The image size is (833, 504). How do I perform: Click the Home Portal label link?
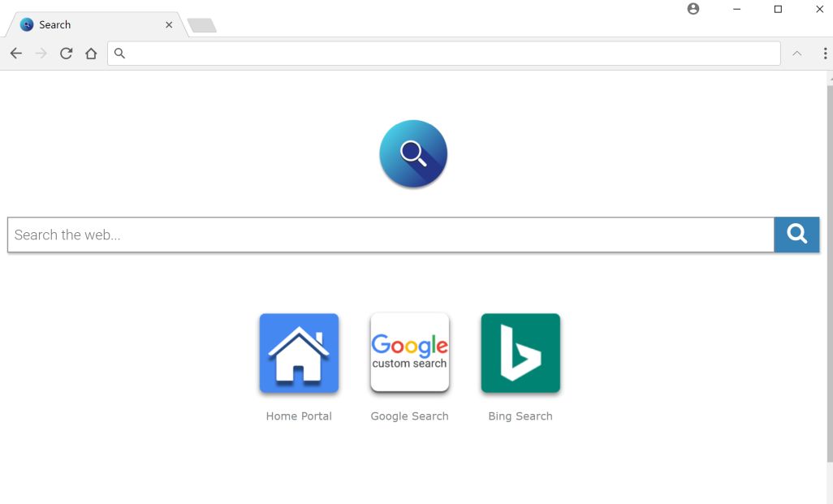[299, 416]
